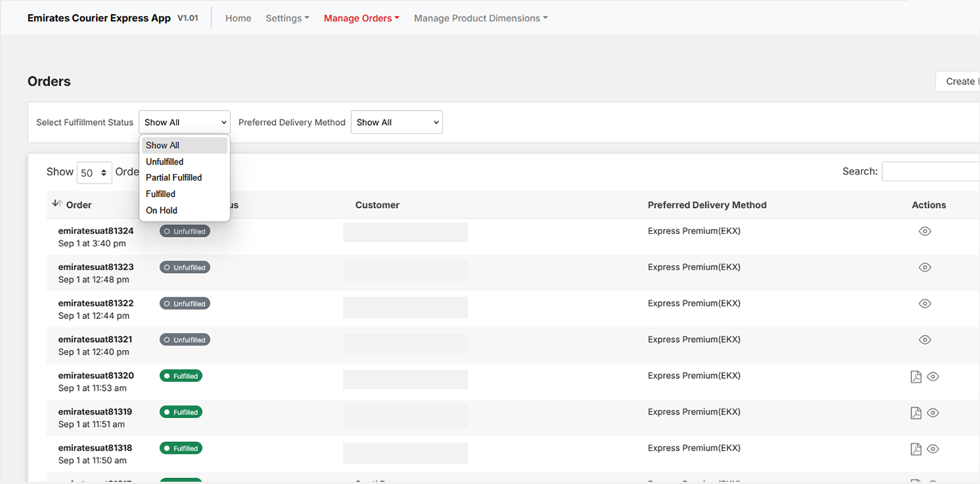The image size is (980, 484).
Task: Expand the Settings menu
Action: point(288,18)
